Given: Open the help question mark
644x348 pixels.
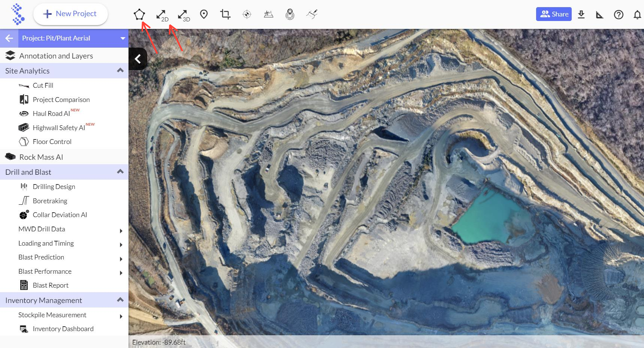Looking at the screenshot, I should pos(619,15).
